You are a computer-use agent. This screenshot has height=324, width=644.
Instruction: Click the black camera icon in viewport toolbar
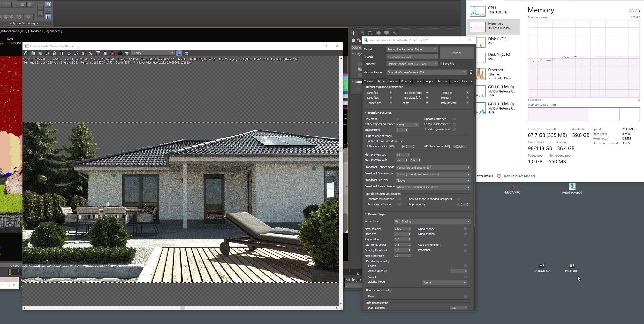point(119,53)
